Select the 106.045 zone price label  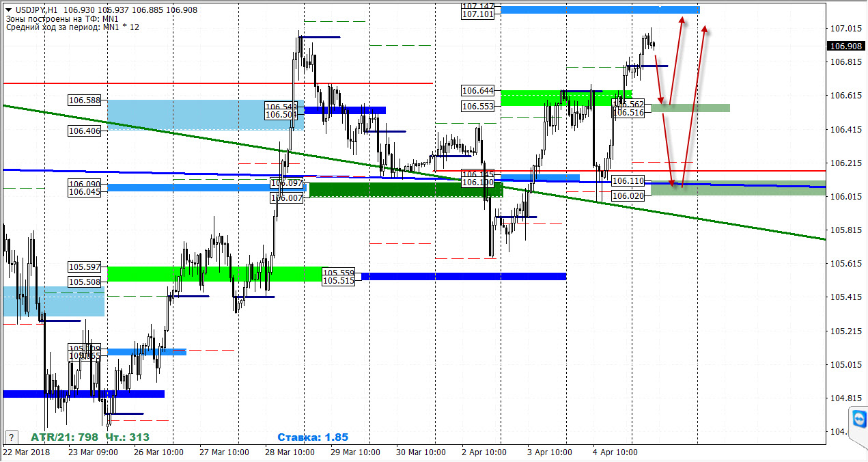(85, 192)
